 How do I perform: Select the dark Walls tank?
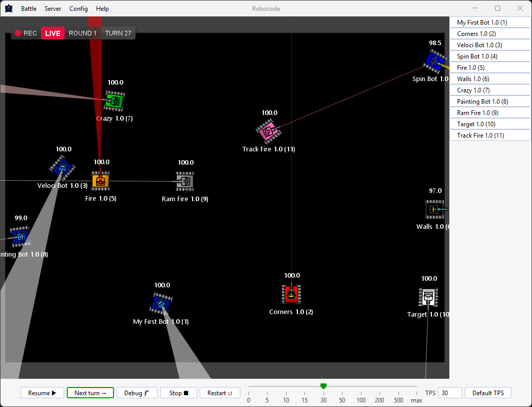(x=434, y=209)
